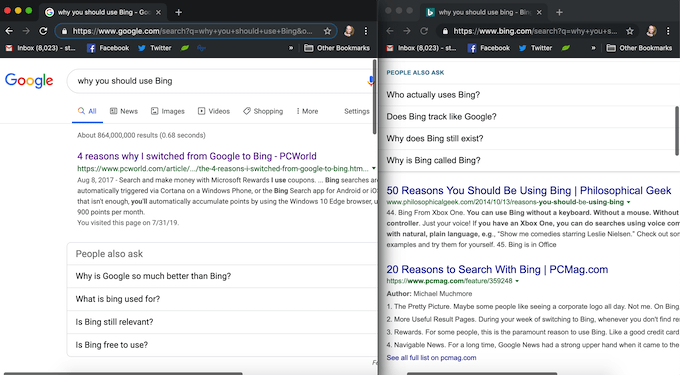Go forward in the Google window
The image size is (680, 375).
point(26,31)
